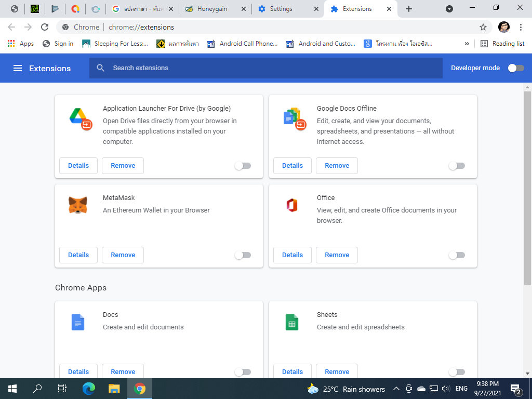This screenshot has height=399, width=532.
Task: Open Chrome's three-dot menu
Action: coord(521,27)
